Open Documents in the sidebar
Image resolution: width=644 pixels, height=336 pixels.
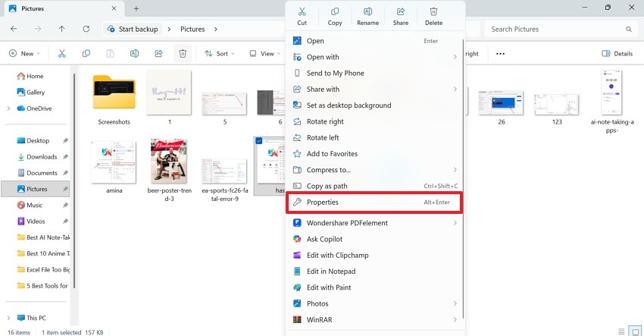pos(36,173)
